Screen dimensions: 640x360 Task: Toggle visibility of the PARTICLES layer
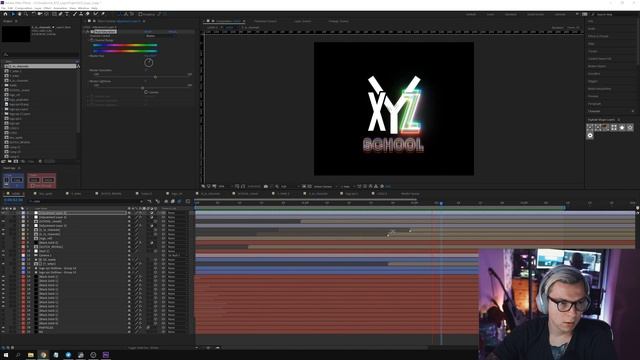(x=4, y=327)
